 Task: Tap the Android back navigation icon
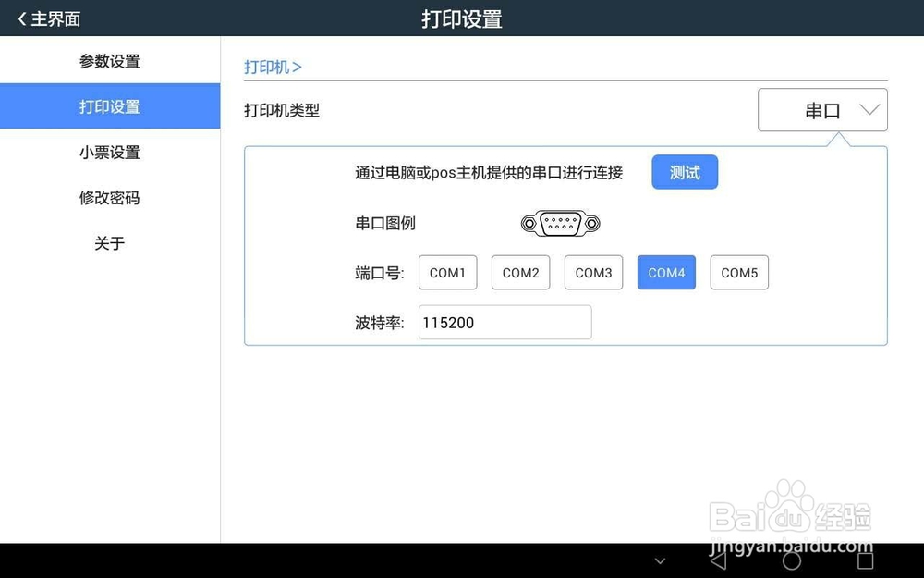coord(719,560)
